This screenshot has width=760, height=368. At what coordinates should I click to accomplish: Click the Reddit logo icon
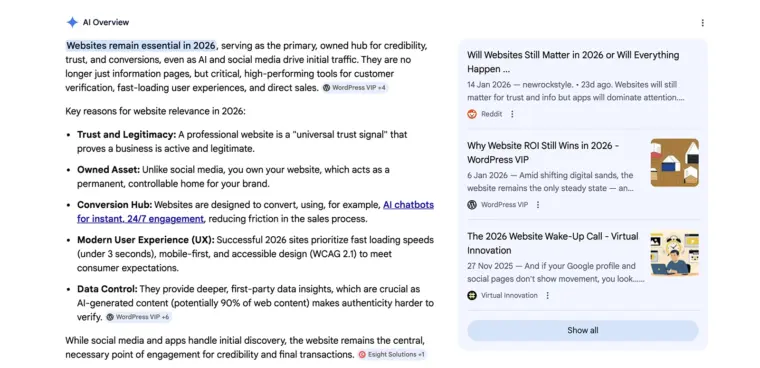coord(472,114)
